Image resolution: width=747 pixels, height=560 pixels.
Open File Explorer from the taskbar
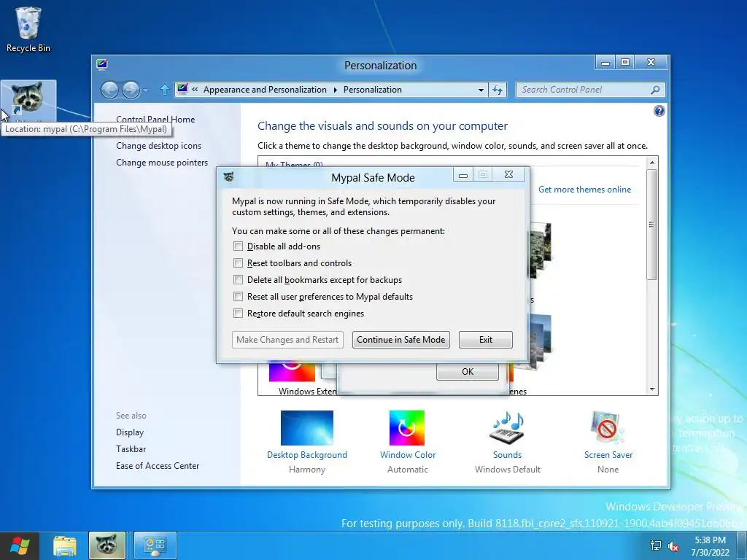pyautogui.click(x=64, y=545)
